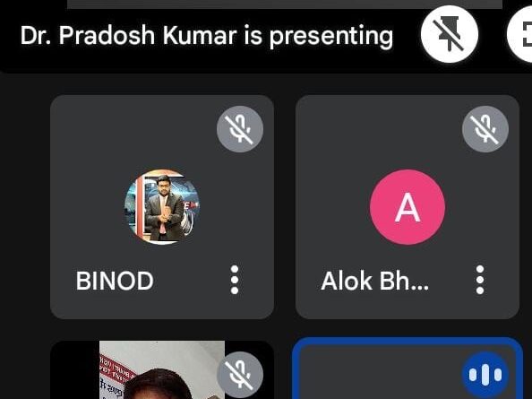Tap the shared presentation strip above the banner
This screenshot has height=399, width=532.
pyautogui.click(x=285, y=4)
